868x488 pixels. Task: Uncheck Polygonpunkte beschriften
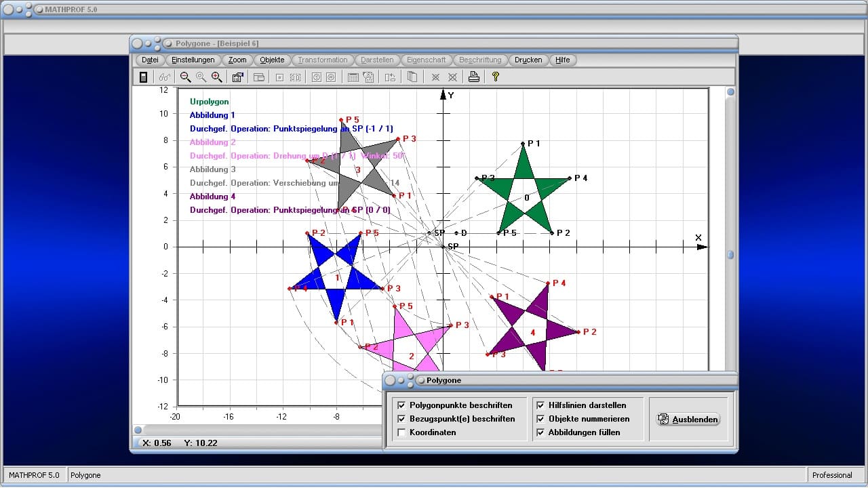tap(401, 405)
